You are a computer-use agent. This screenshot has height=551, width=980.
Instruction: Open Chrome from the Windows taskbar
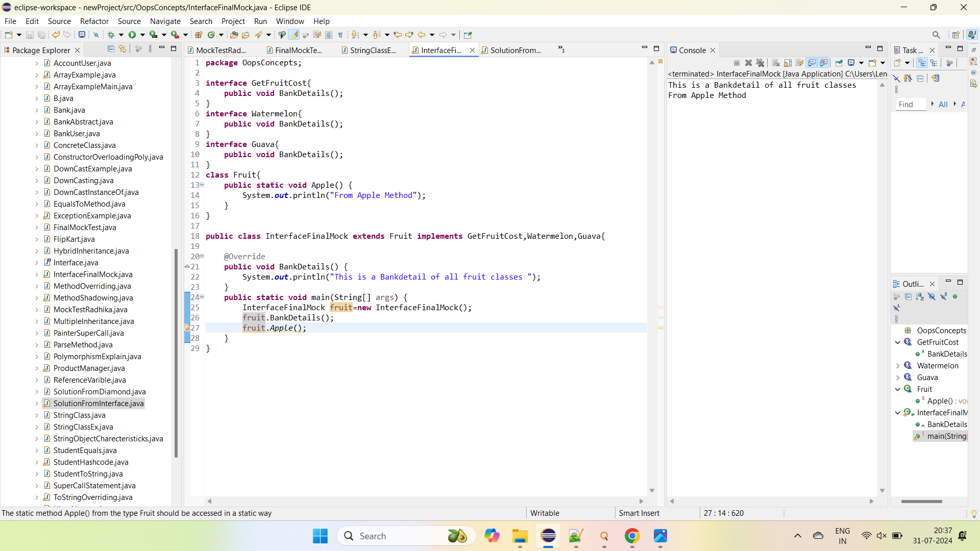tap(632, 536)
